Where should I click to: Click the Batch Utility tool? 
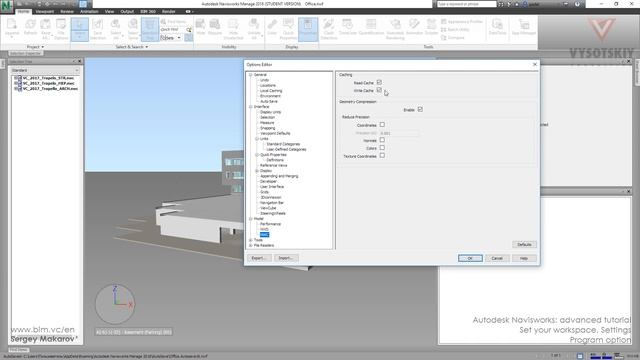point(455,30)
